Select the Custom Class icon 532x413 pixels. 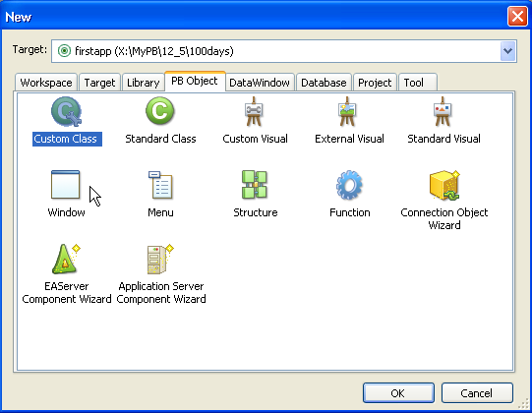click(67, 112)
